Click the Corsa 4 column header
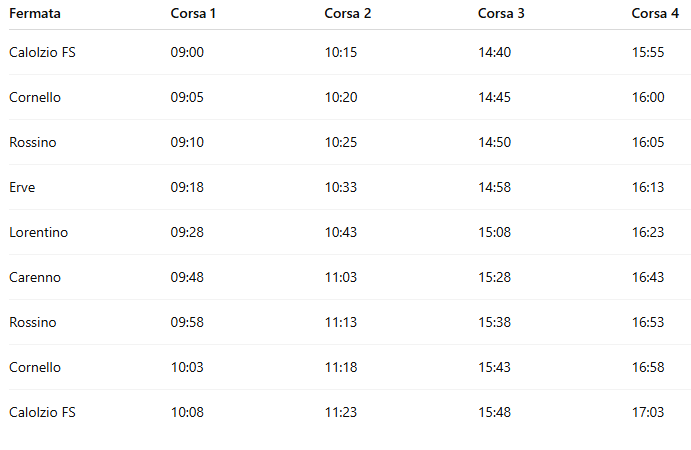 [655, 13]
